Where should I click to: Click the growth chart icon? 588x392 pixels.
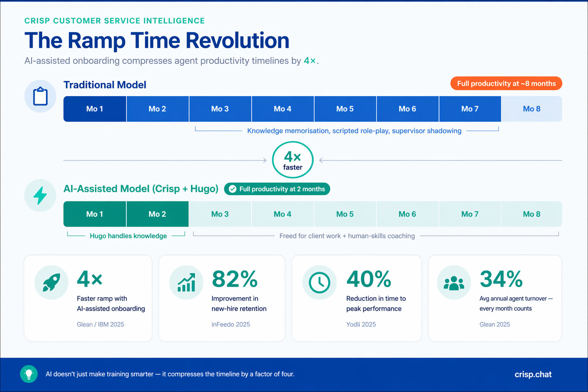[186, 283]
